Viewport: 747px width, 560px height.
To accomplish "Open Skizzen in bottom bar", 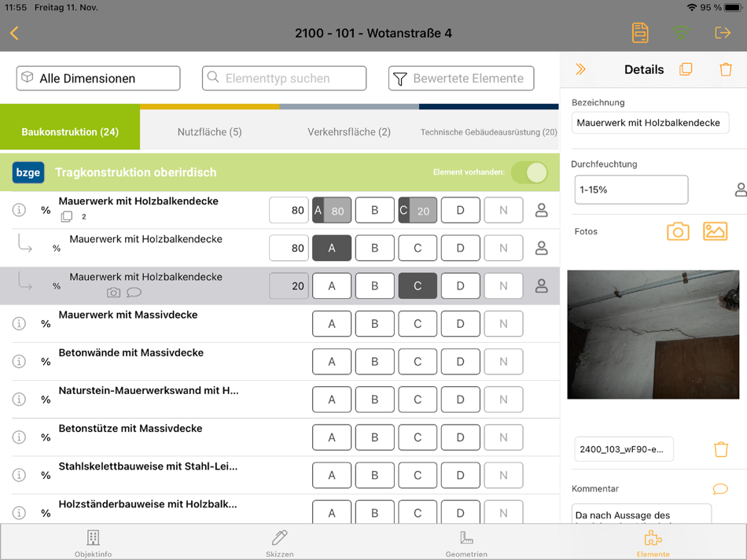I will (280, 543).
